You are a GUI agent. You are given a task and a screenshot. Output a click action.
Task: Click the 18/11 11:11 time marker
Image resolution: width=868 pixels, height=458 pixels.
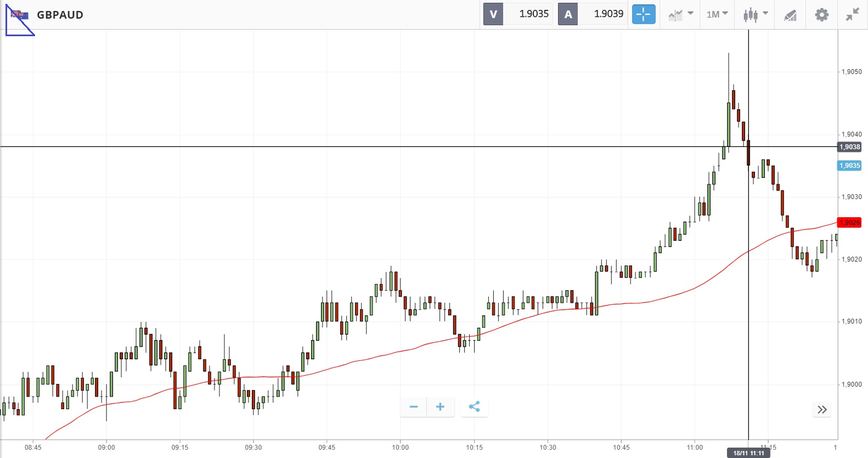(x=748, y=453)
